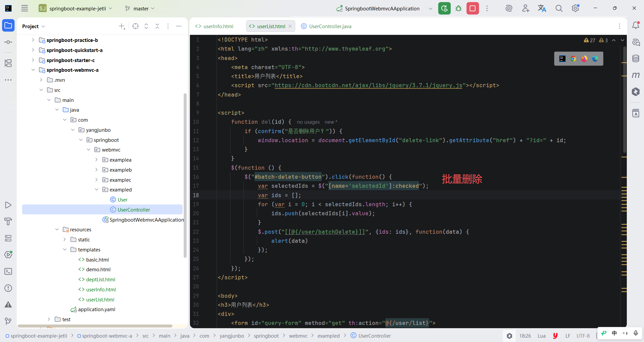Screen dimensions: 644x342
Task: Expand springboot-quickstart-a module
Action: coord(33,50)
